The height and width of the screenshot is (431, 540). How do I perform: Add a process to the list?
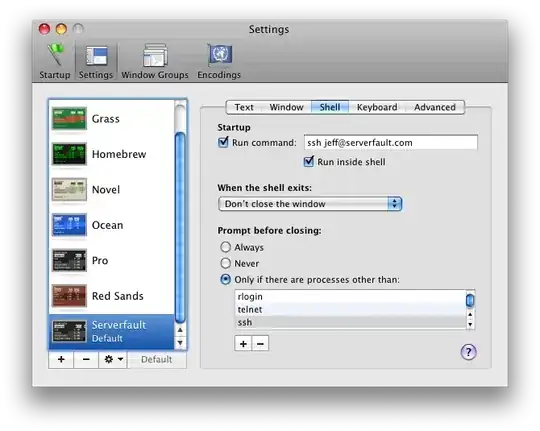[x=243, y=343]
